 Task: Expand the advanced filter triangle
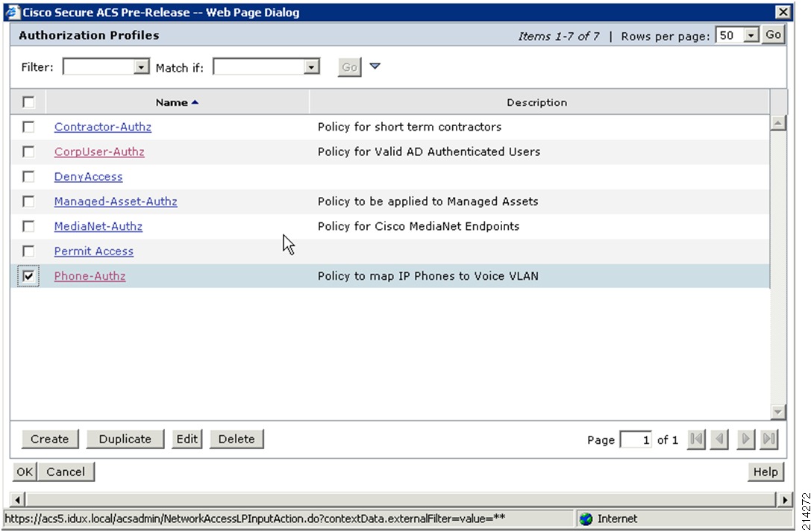click(x=375, y=66)
